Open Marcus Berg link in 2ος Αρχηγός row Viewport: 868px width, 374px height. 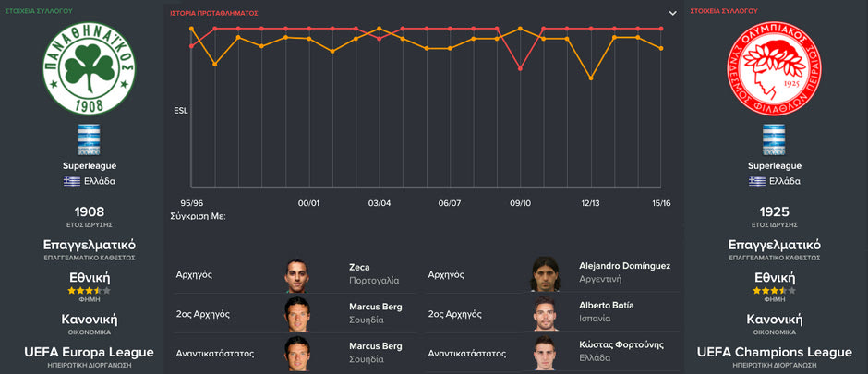376,306
